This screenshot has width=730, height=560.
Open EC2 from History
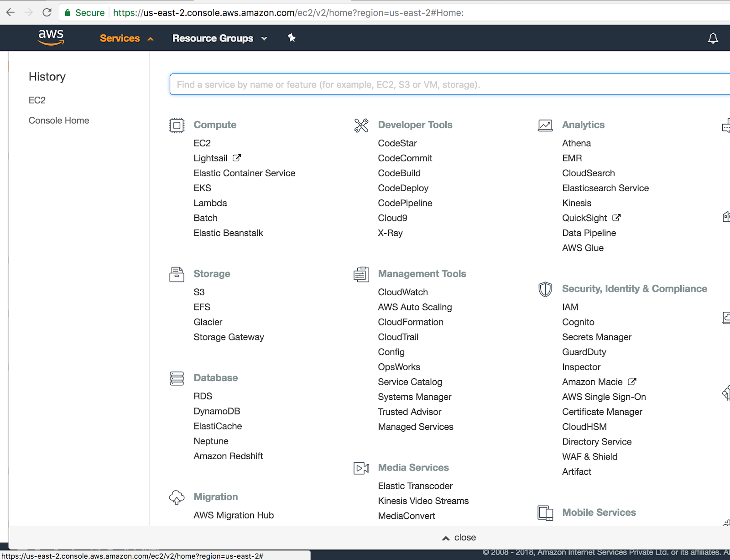click(37, 100)
